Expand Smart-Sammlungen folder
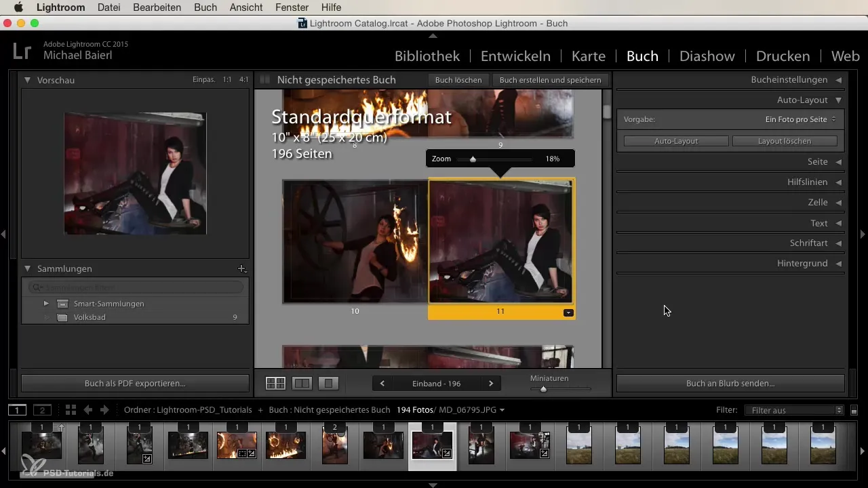The image size is (868, 488). click(46, 304)
